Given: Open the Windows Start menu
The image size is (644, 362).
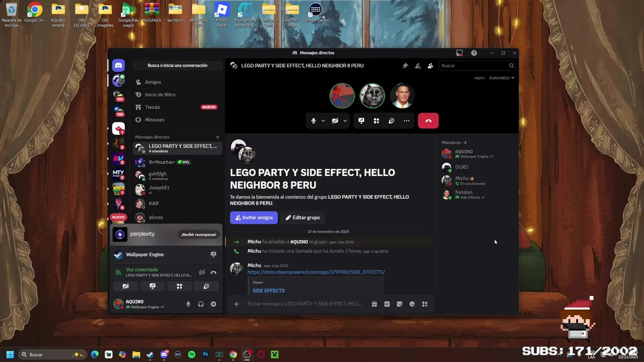Looking at the screenshot, I should pos(10,354).
